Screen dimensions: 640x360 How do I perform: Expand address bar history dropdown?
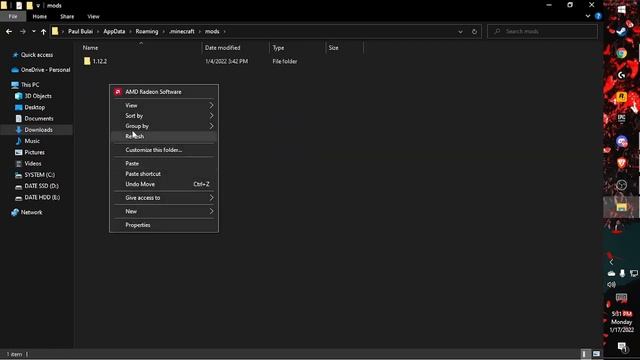pyautogui.click(x=460, y=31)
